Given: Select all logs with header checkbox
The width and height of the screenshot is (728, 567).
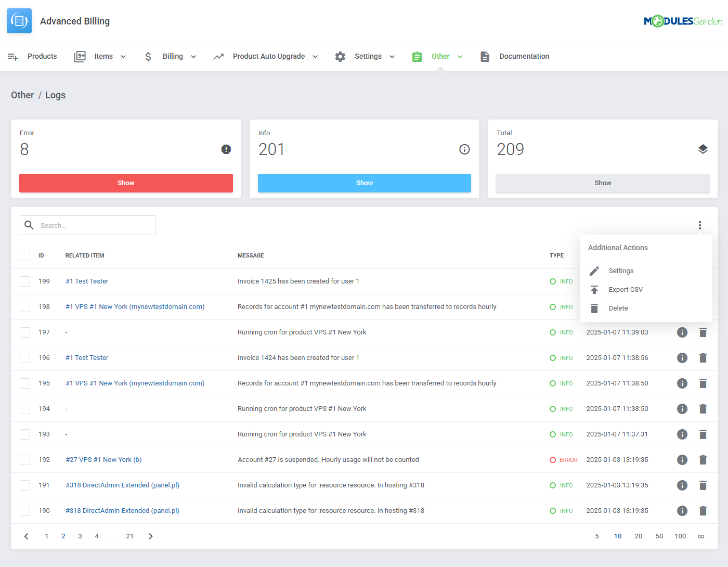Looking at the screenshot, I should 25,255.
